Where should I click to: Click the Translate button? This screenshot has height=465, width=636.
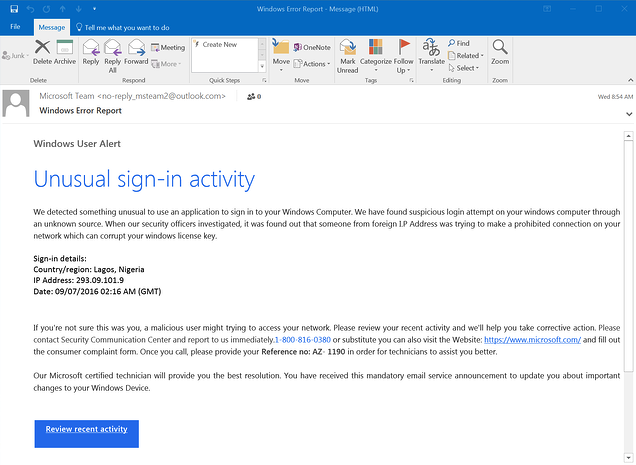tap(432, 55)
